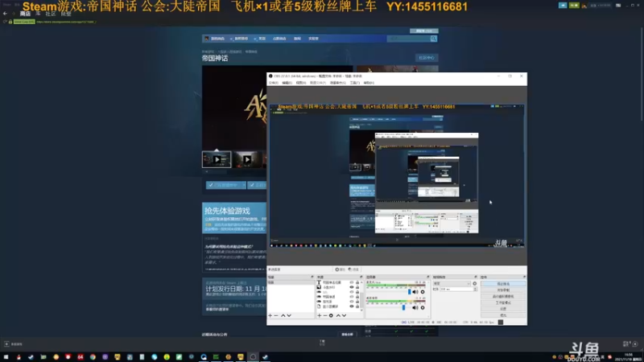Add a new scene with the plus icon
This screenshot has width=644, height=362.
pyautogui.click(x=270, y=315)
